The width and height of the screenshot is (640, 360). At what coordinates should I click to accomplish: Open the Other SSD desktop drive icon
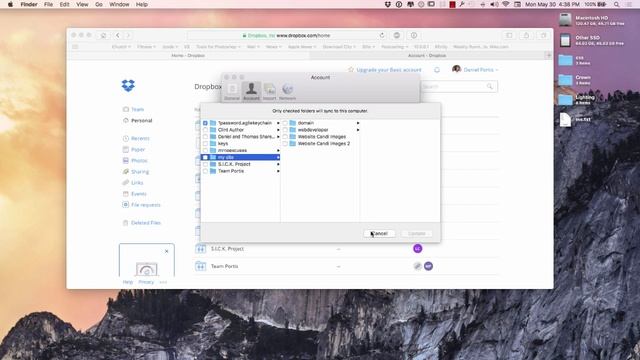(x=565, y=40)
